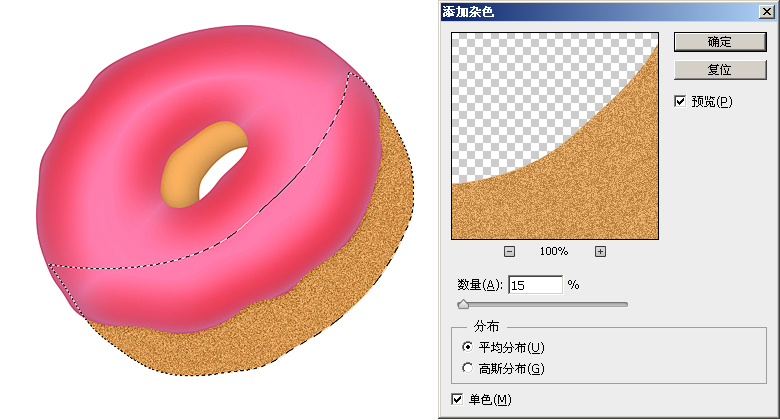The image size is (780, 420).
Task: Click the 添加杂色 dialog title bar
Action: tap(607, 12)
